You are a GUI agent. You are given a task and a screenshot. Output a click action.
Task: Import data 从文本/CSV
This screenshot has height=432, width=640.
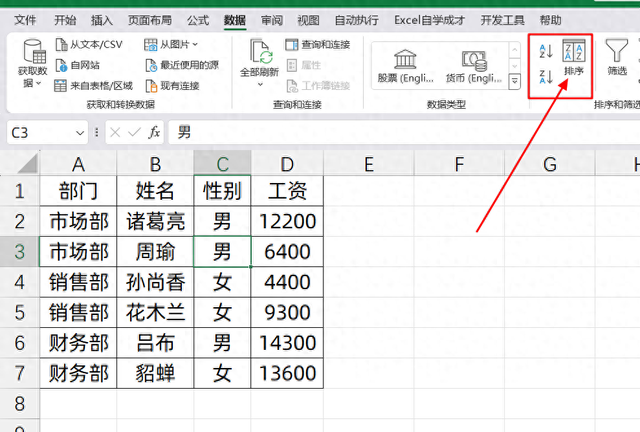(x=89, y=45)
